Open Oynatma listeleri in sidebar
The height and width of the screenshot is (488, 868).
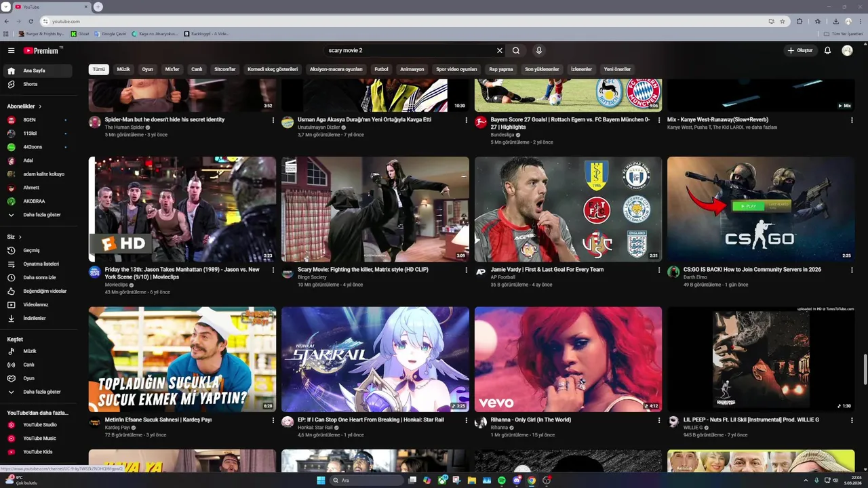click(x=39, y=264)
